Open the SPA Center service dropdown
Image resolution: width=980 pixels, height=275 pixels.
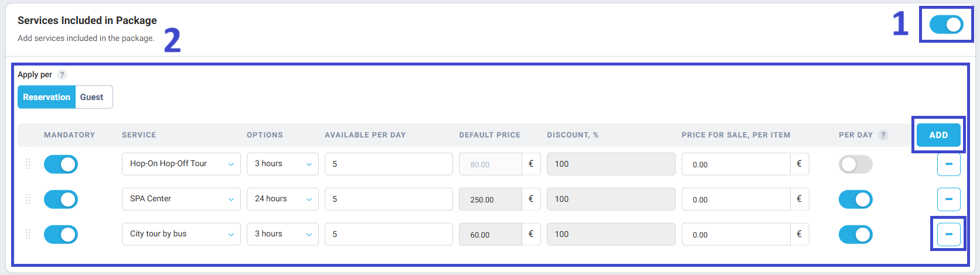point(181,199)
